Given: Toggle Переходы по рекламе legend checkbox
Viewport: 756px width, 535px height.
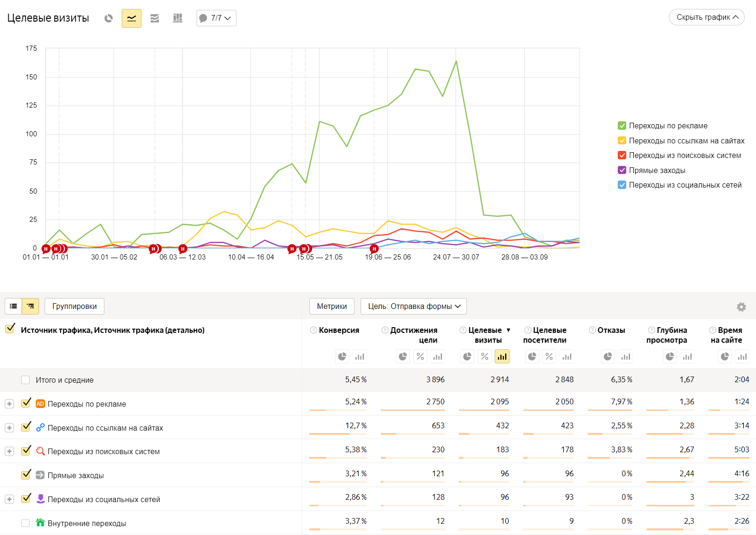Looking at the screenshot, I should tap(622, 126).
